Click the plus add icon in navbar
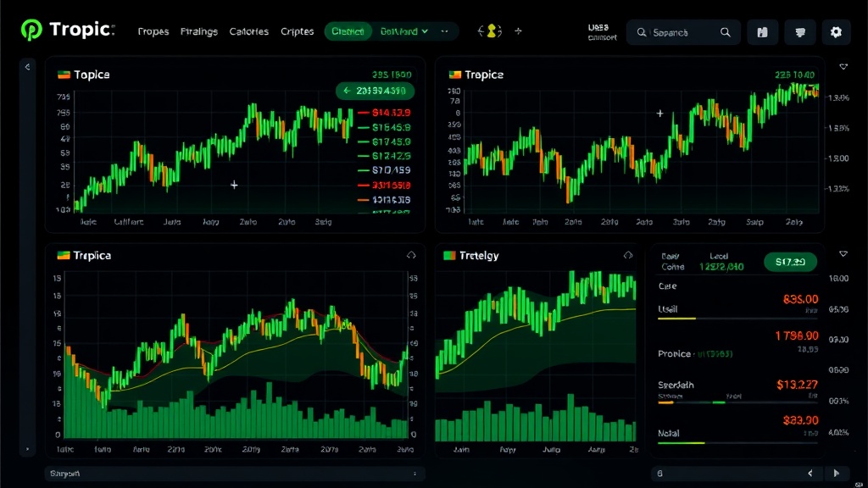This screenshot has width=868, height=488. 518,31
